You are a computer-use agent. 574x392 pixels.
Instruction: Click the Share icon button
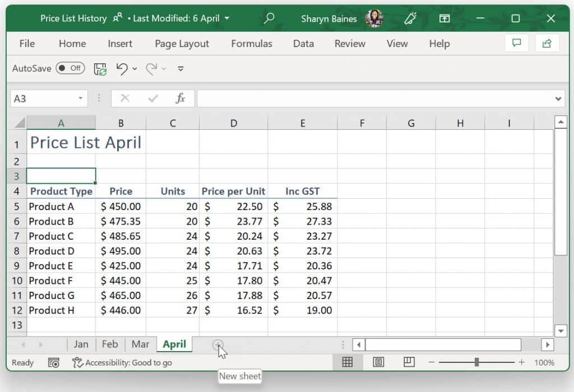click(x=547, y=44)
